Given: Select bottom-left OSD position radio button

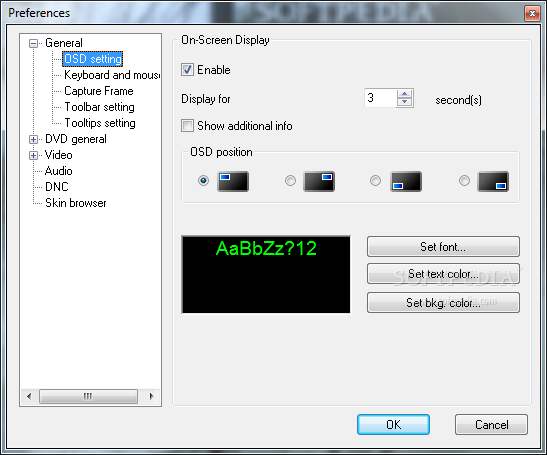Looking at the screenshot, I should pyautogui.click(x=375, y=180).
